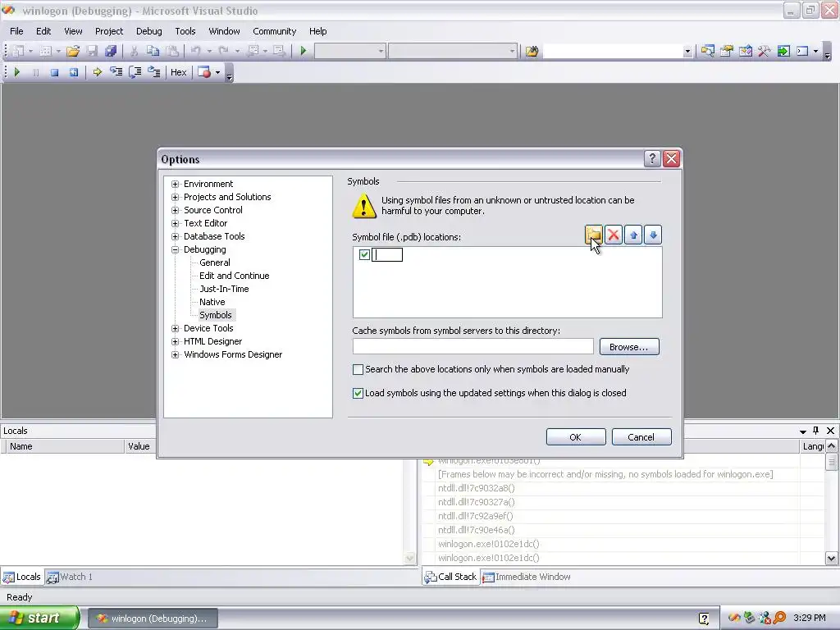
Task: Click Step Into debug icon
Action: 116,72
